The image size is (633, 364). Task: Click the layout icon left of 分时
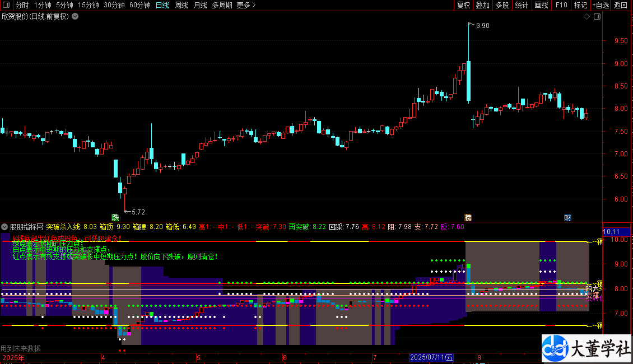pos(7,6)
